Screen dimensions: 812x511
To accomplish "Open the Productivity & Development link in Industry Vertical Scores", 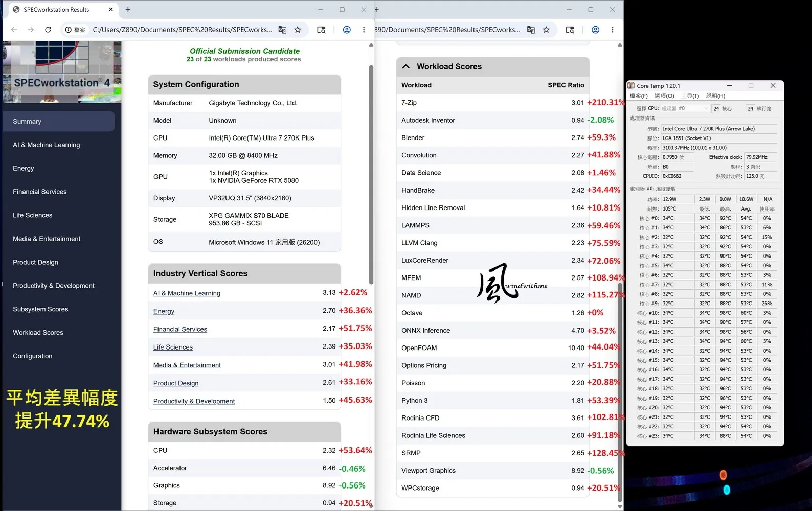I will (194, 402).
